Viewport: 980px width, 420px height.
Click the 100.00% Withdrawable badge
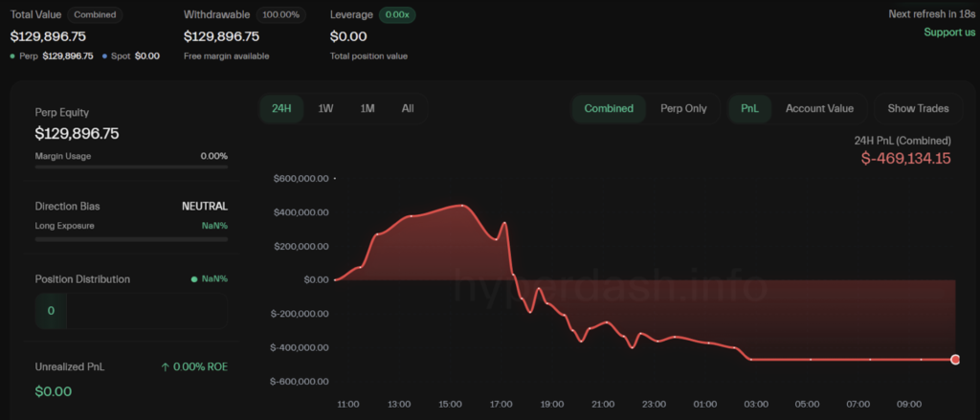pos(281,15)
